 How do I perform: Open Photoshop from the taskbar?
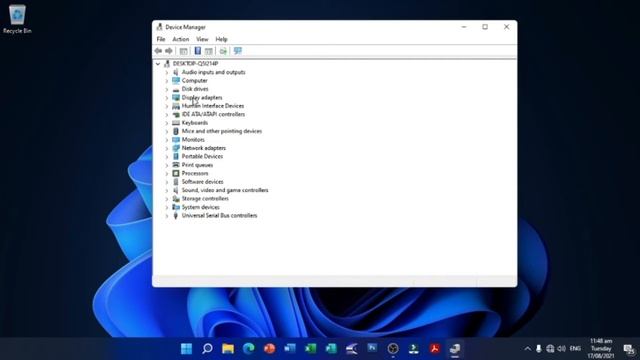click(372, 349)
